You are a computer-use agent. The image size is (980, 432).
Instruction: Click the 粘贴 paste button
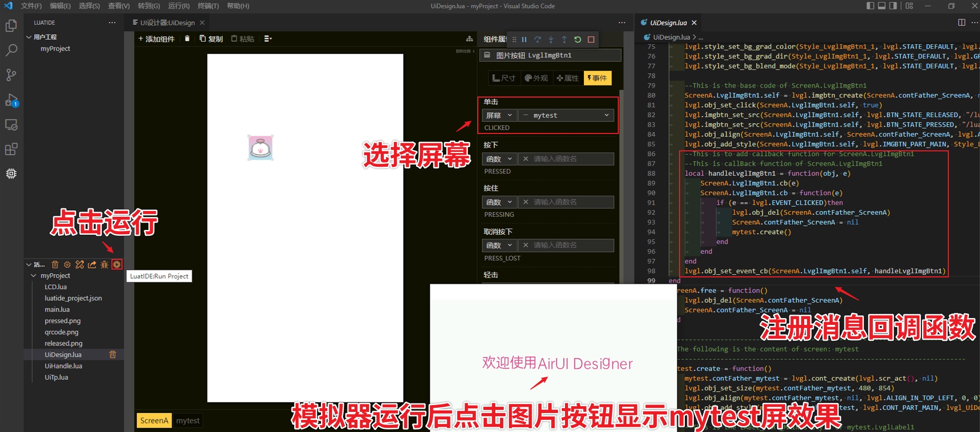point(243,39)
